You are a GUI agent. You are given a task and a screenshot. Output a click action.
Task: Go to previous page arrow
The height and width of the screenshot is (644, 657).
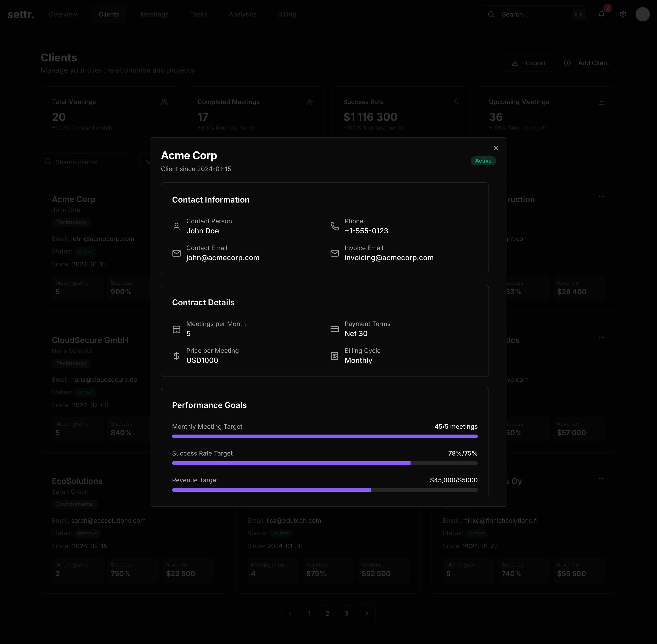point(290,613)
